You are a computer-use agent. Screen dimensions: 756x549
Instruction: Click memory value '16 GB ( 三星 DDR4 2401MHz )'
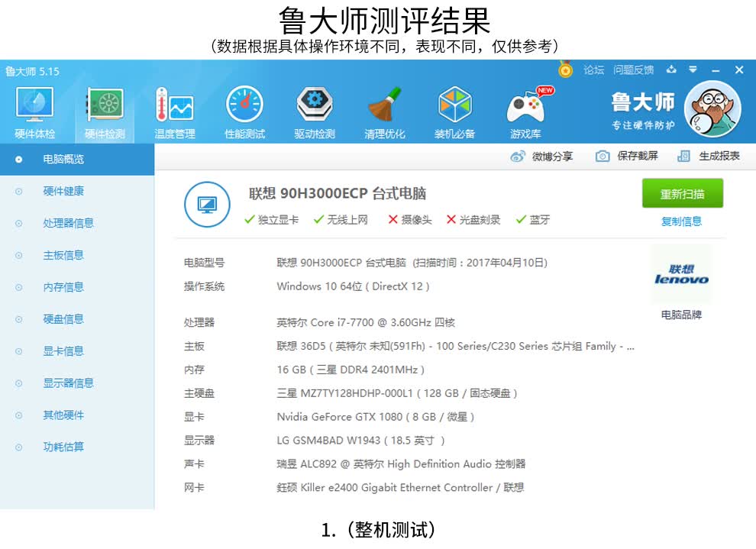351,370
